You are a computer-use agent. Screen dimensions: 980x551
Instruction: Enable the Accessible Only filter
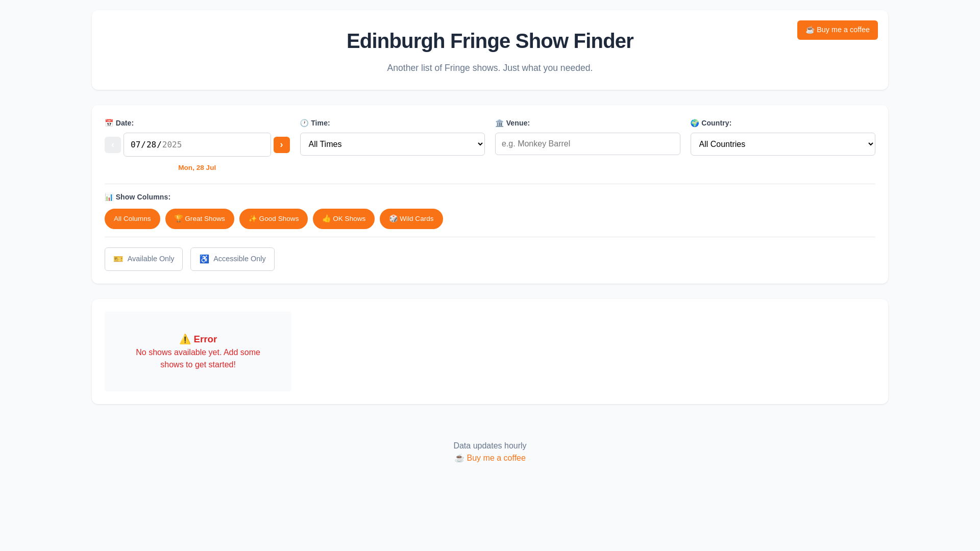pos(232,259)
